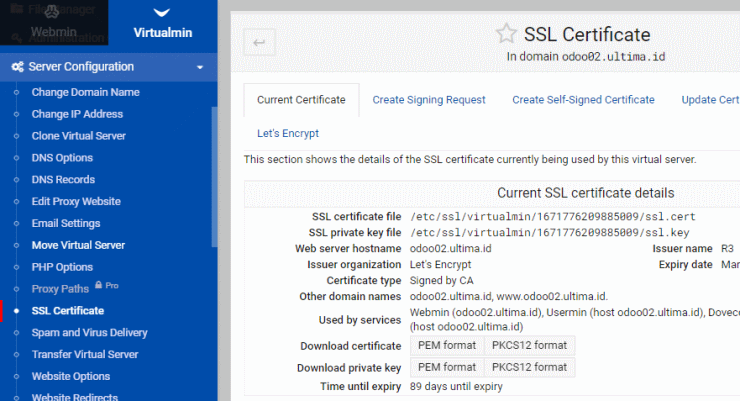Open PHP Options

click(x=62, y=267)
